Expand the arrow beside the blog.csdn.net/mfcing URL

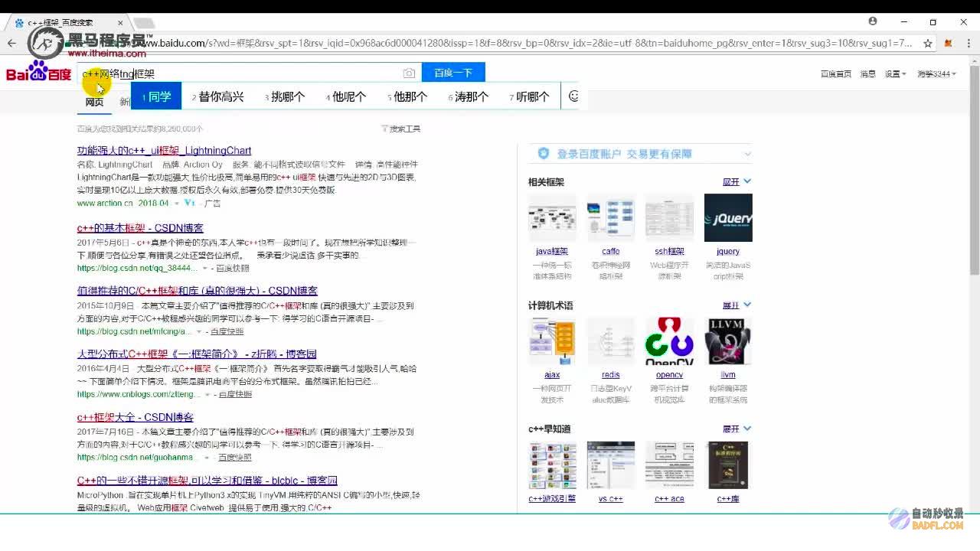[x=198, y=332]
